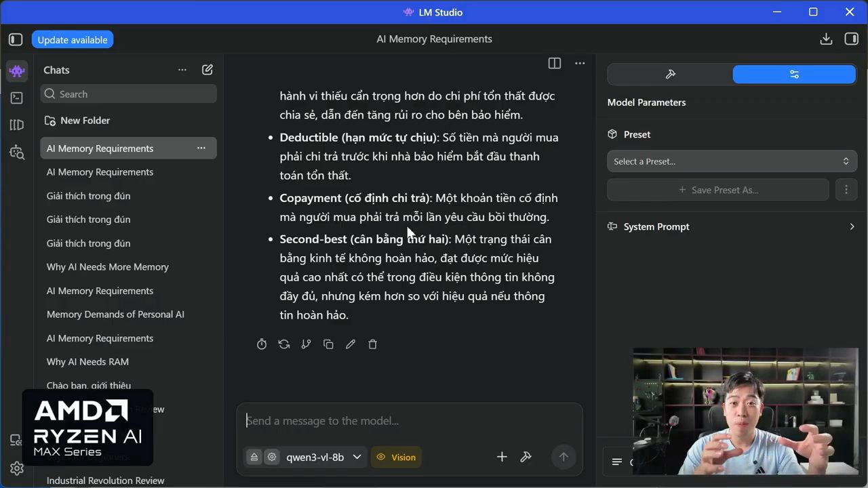The width and height of the screenshot is (868, 488).
Task: Send the message with arrow button
Action: pos(563,457)
